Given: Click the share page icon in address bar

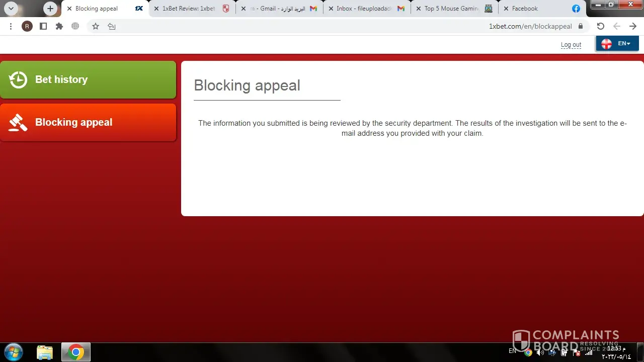Looking at the screenshot, I should tap(112, 26).
